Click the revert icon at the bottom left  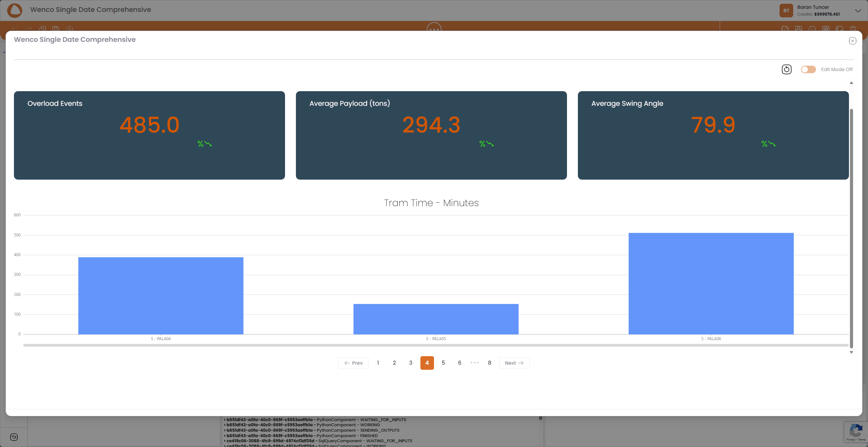[14, 437]
